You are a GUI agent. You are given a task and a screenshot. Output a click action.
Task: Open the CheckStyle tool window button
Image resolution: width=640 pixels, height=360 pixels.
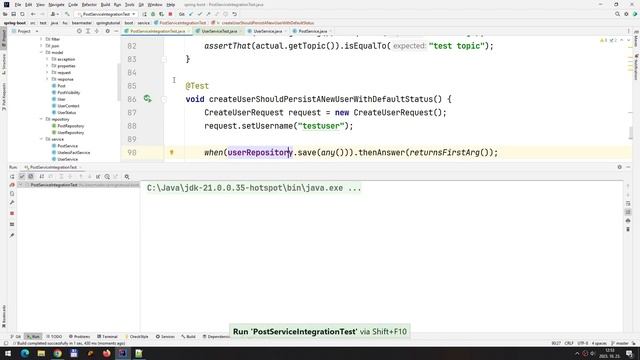pos(137,336)
